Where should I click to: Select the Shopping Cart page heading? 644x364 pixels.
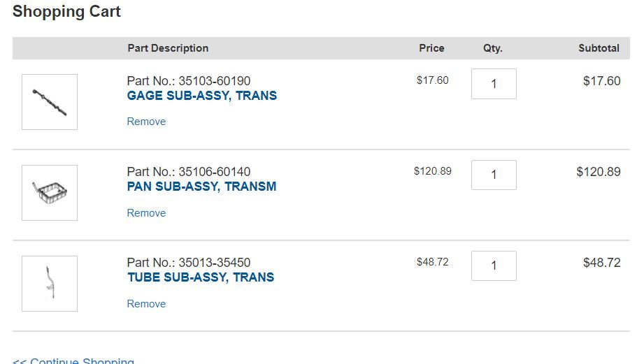pos(66,11)
